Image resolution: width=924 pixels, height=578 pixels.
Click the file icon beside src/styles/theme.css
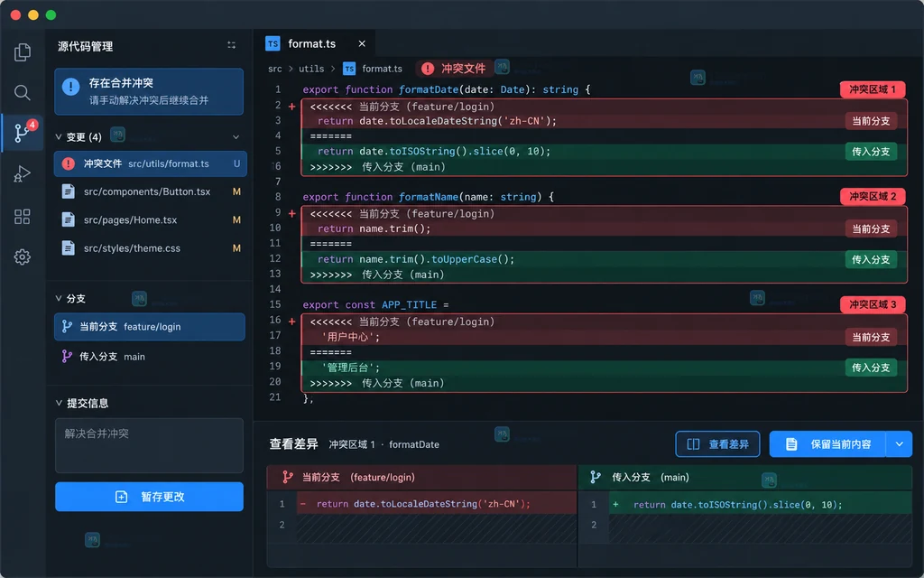pos(69,248)
